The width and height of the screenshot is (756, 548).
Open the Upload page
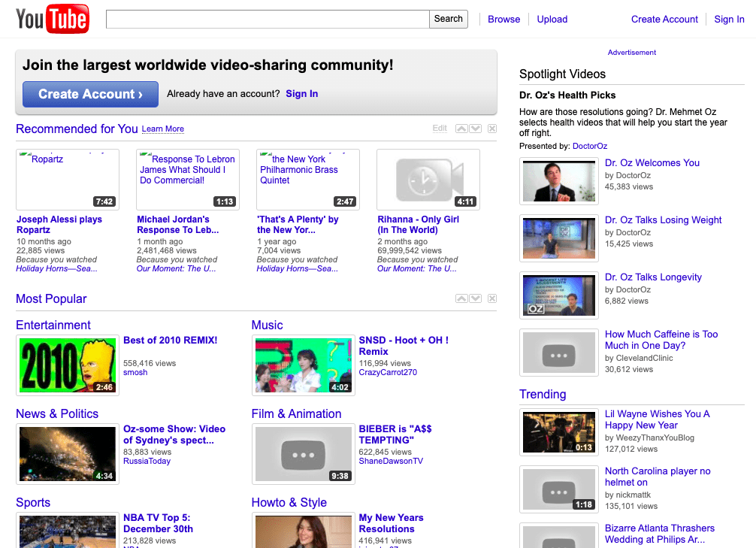click(x=552, y=19)
